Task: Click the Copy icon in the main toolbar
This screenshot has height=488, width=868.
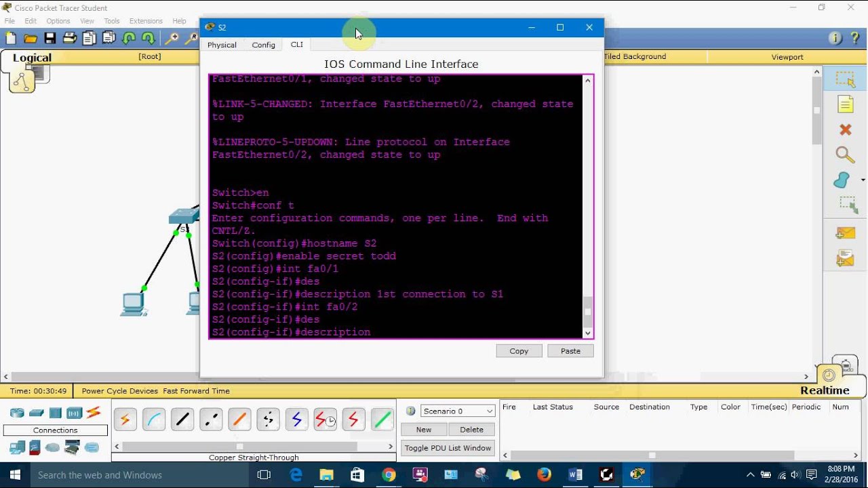Action: [89, 39]
